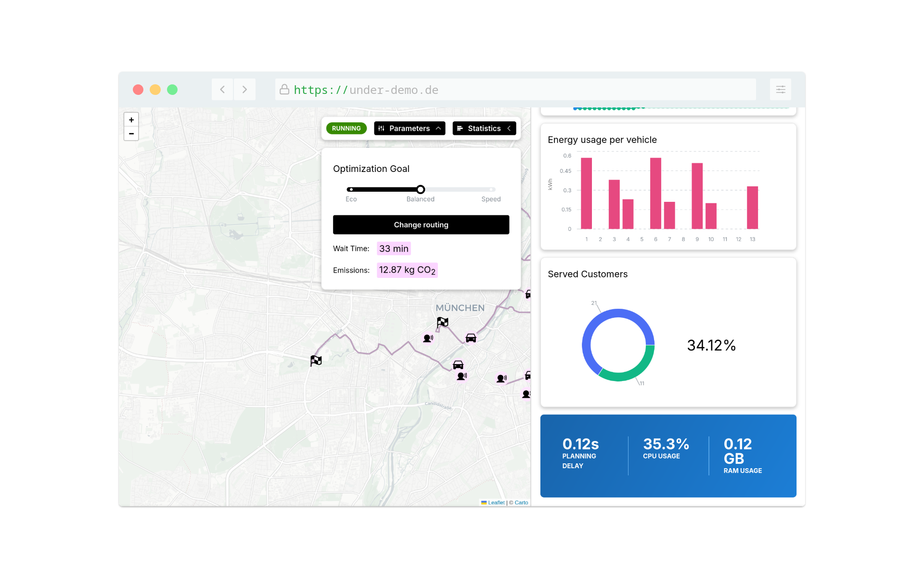Click the Optimization Goal slider handle
924x578 pixels.
[421, 189]
